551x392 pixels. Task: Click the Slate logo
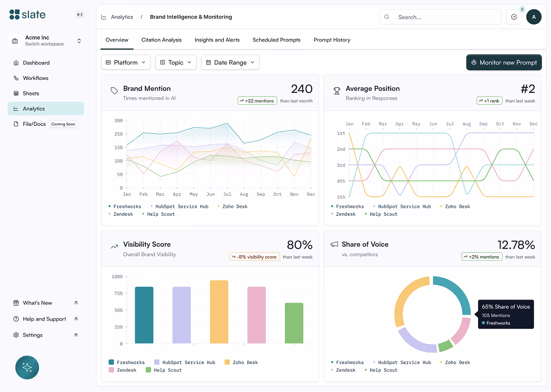(x=27, y=14)
